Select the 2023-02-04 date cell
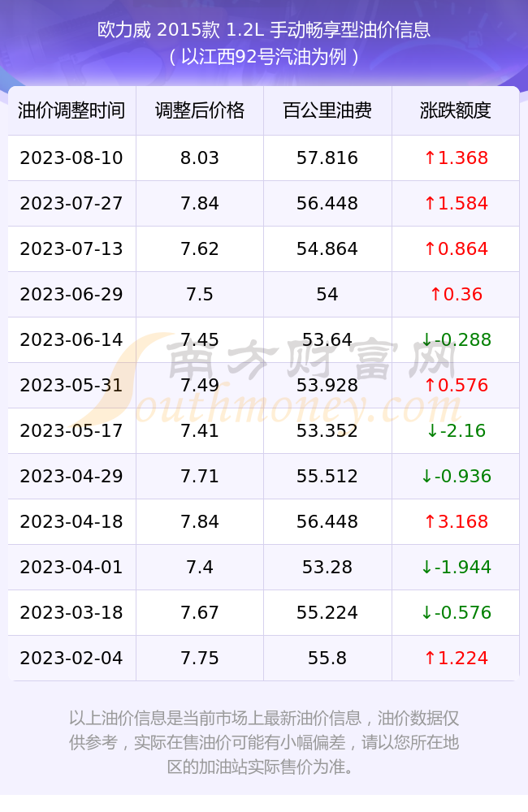 click(x=71, y=659)
